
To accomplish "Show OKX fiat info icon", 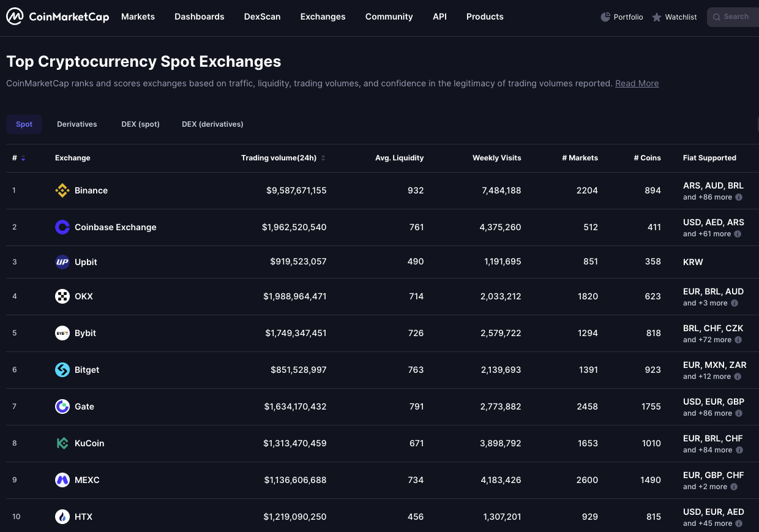I will [x=735, y=303].
